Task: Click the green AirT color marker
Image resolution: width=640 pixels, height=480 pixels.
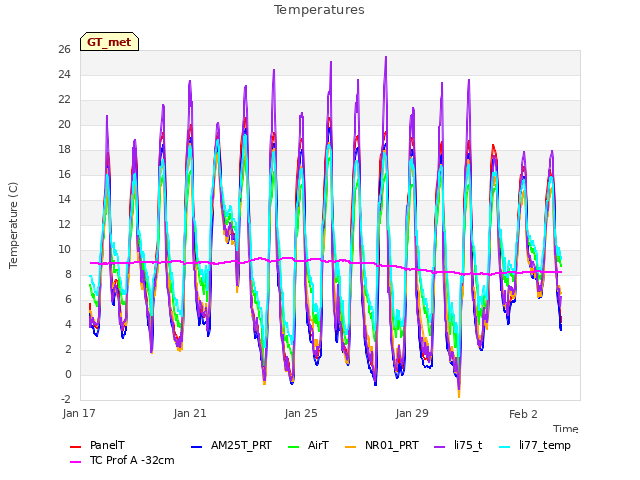Action: tap(294, 447)
